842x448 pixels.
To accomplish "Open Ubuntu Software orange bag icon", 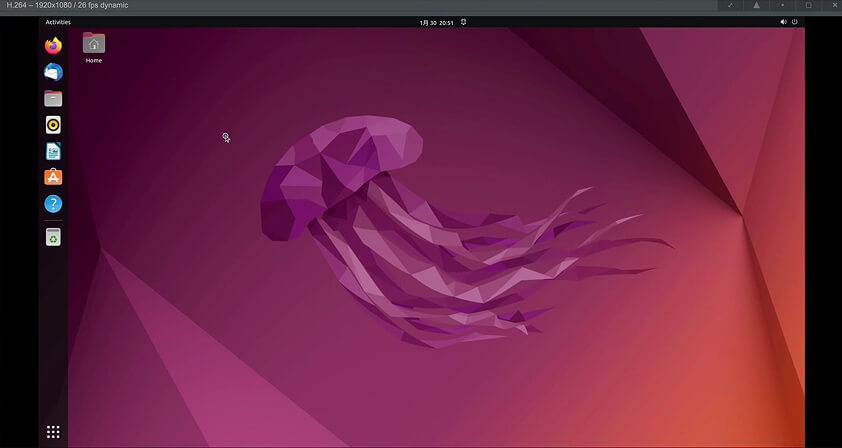I will coord(53,177).
